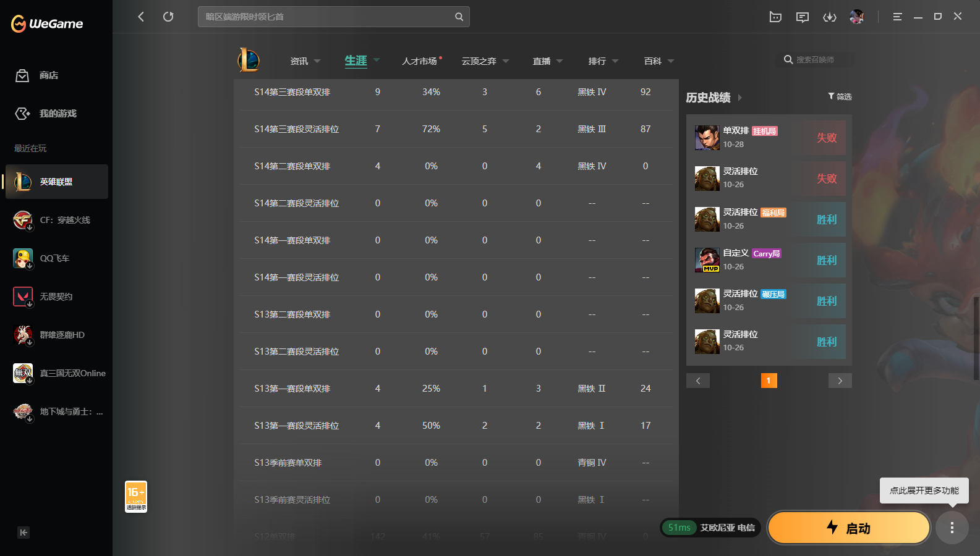Screen dimensions: 980x556
Task: Select 英雄联盟 in recent games
Action: click(57, 182)
